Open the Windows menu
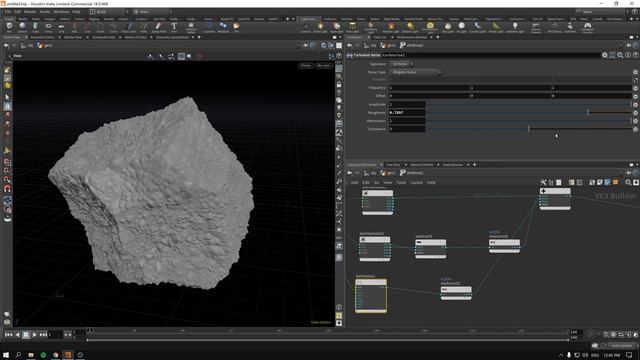 coord(61,12)
